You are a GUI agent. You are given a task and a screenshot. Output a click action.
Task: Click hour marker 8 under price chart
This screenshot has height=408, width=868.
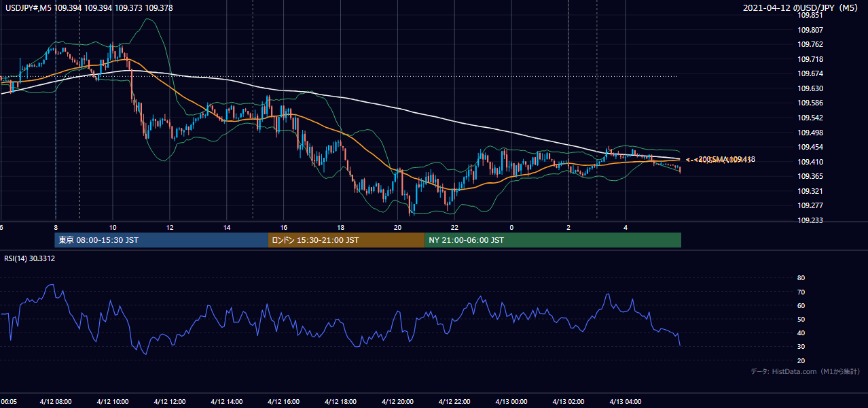coord(56,228)
